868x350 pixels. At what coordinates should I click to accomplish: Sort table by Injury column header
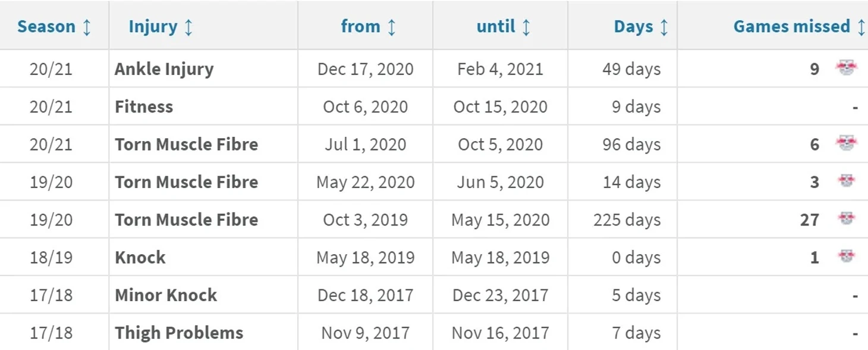click(153, 27)
